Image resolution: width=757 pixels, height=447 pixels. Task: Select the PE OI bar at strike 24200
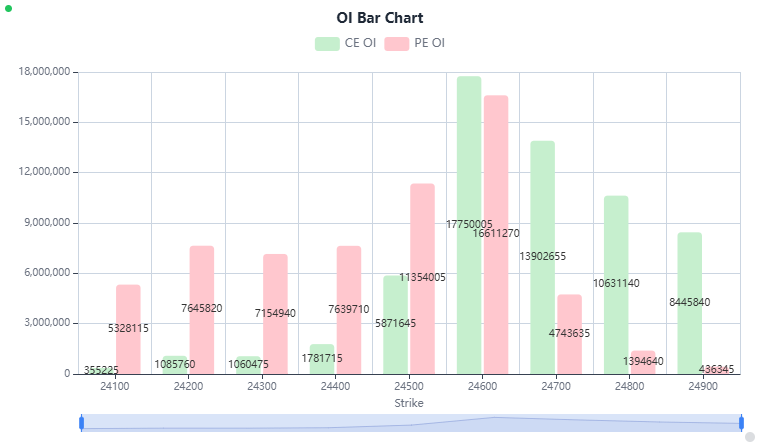pyautogui.click(x=202, y=309)
